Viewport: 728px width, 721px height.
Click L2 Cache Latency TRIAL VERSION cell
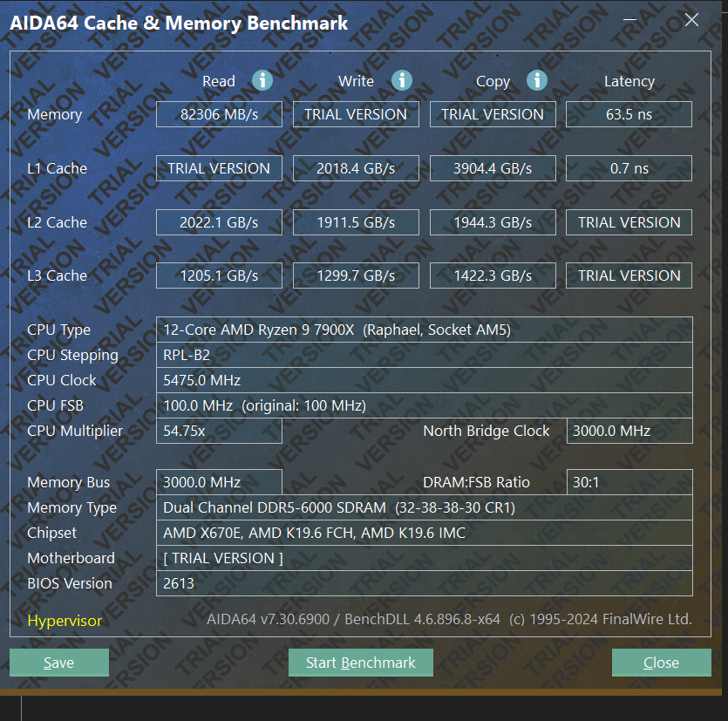629,222
